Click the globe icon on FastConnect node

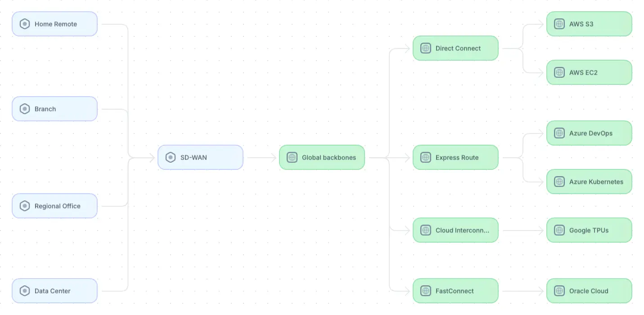(x=426, y=291)
